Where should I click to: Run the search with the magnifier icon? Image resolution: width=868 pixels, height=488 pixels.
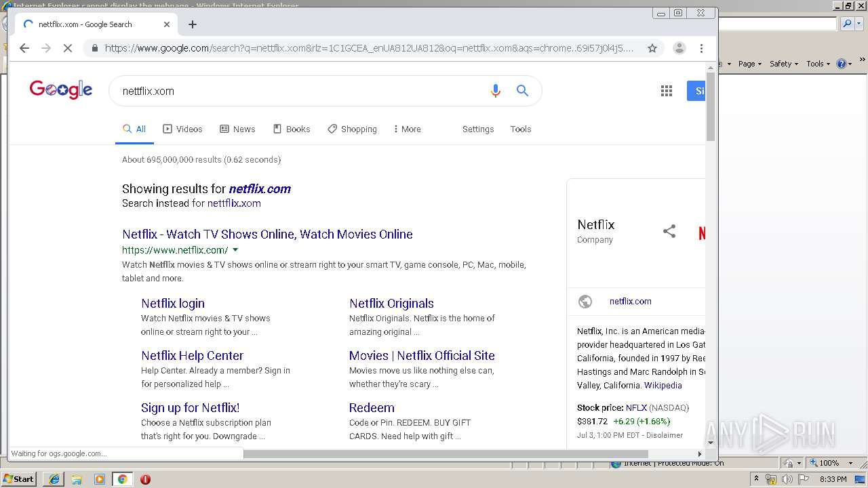522,91
